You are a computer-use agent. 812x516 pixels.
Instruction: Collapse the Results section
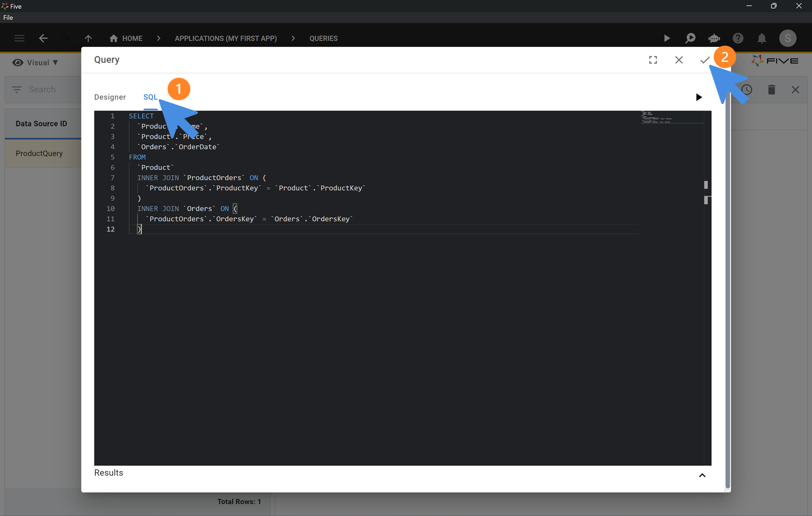(702, 475)
